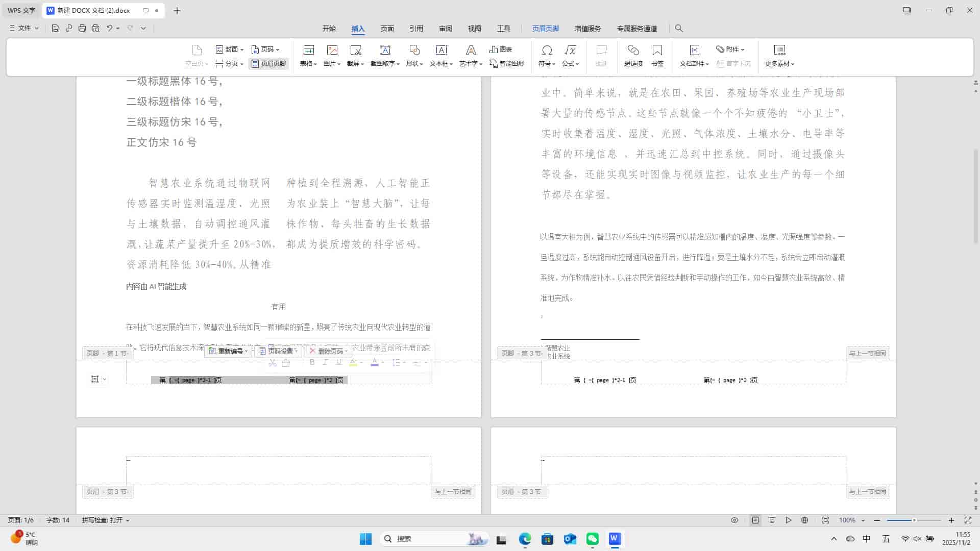This screenshot has height=551, width=980.
Task: Open 截图取字 screenshot text extraction
Action: click(x=385, y=56)
